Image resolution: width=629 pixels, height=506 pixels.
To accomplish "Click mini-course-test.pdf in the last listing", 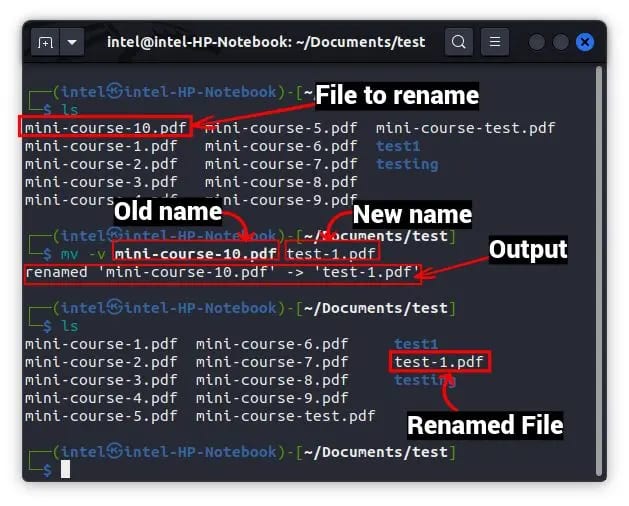I will (286, 416).
